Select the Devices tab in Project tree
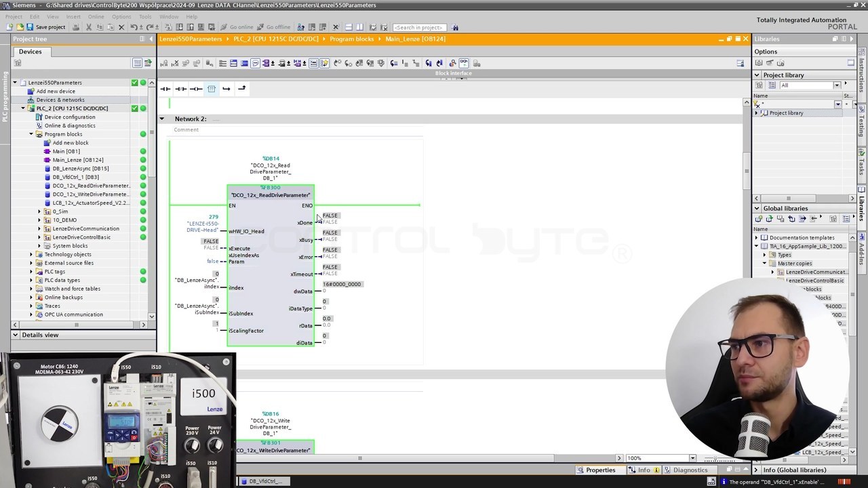Screen dimensions: 868x488 click(x=30, y=52)
